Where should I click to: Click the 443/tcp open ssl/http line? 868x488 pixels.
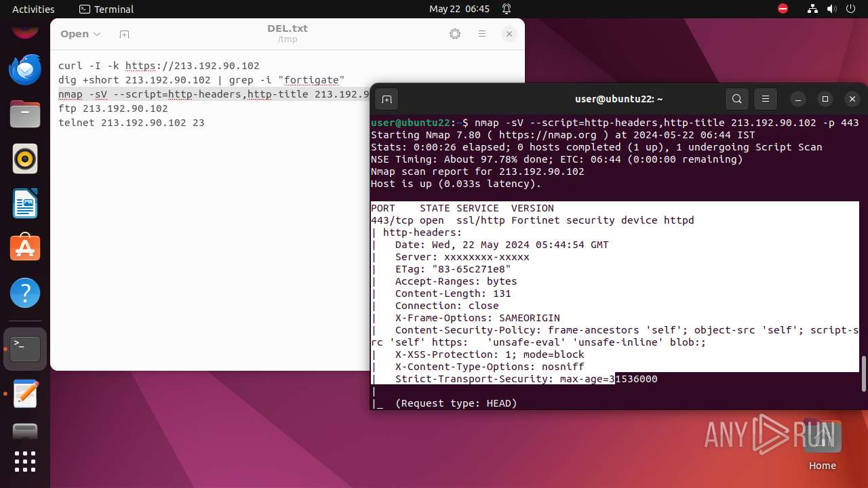[532, 220]
